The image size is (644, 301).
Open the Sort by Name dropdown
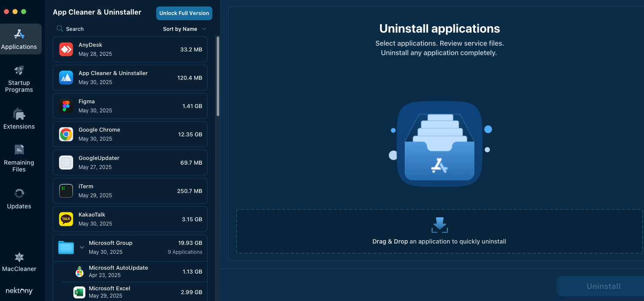(x=184, y=29)
